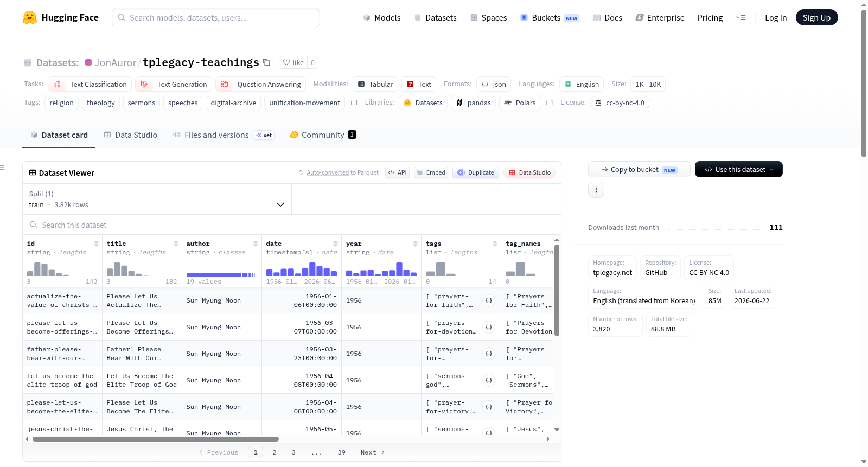This screenshot has height=467, width=868.
Task: Expand tags cell for Elite Troop of God row
Action: [x=489, y=380]
